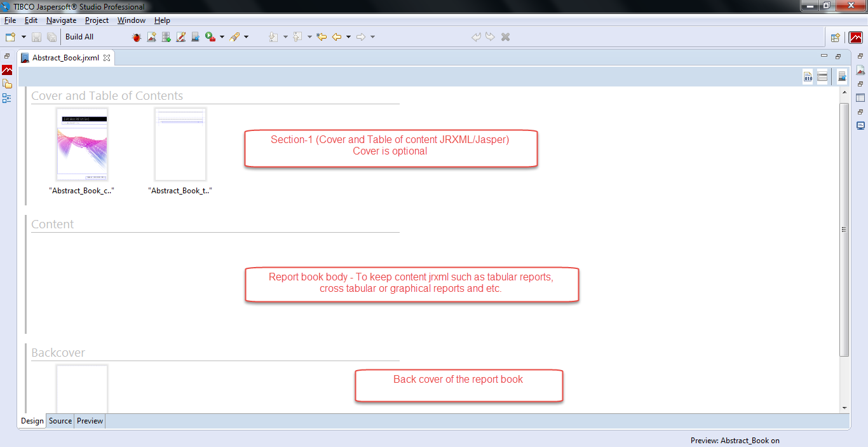Click the Build All button
The width and height of the screenshot is (868, 447).
coord(79,36)
